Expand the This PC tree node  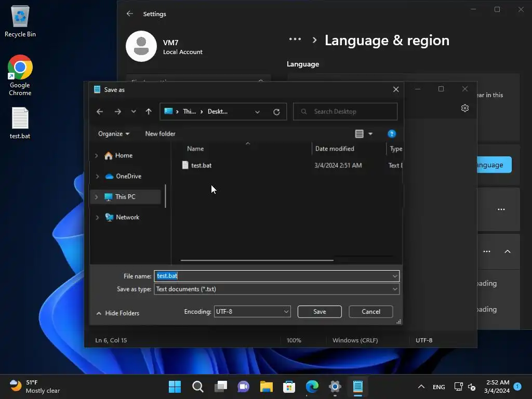point(97,197)
